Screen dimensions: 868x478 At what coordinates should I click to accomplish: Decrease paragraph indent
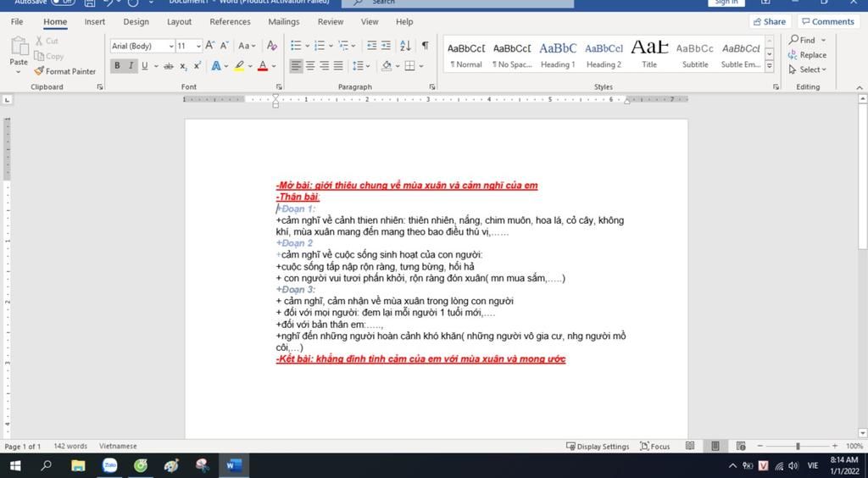(372, 46)
